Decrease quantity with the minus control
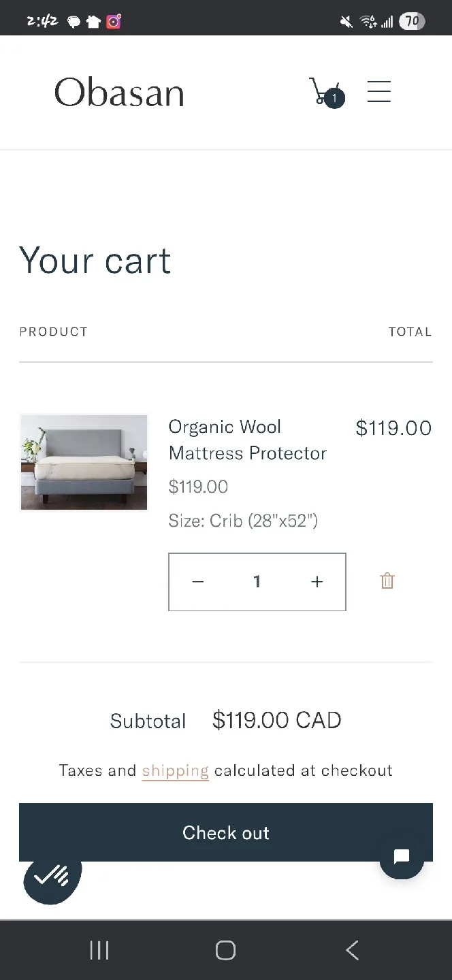 198,582
